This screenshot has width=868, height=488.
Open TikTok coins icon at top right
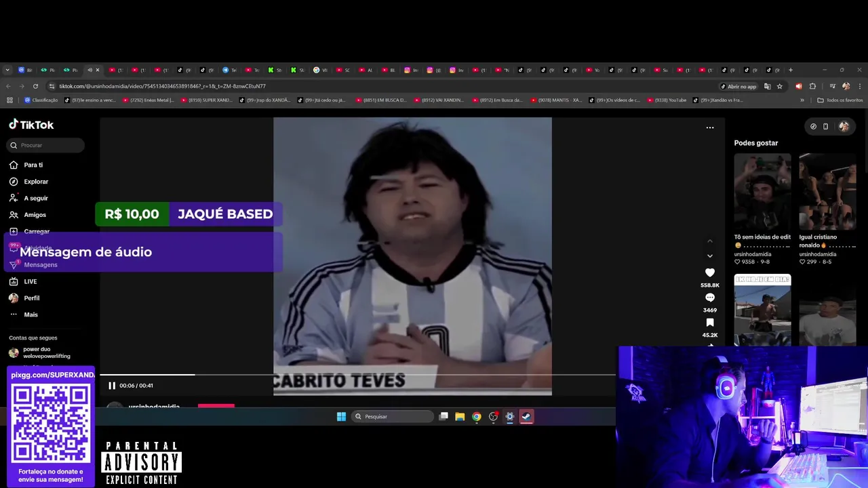point(813,126)
